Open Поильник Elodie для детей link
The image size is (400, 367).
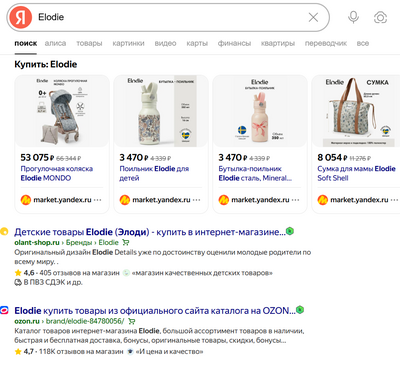(x=154, y=173)
